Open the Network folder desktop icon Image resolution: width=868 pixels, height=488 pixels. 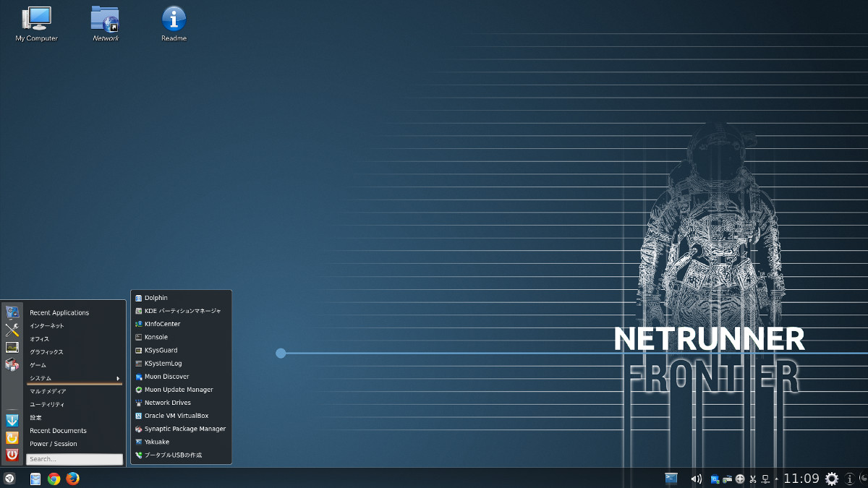click(106, 24)
